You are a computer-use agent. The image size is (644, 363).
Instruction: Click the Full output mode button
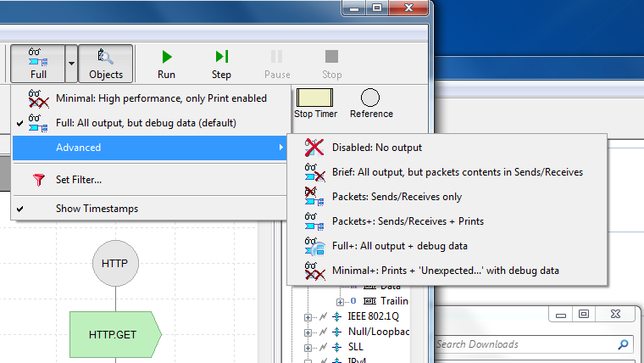click(x=38, y=64)
